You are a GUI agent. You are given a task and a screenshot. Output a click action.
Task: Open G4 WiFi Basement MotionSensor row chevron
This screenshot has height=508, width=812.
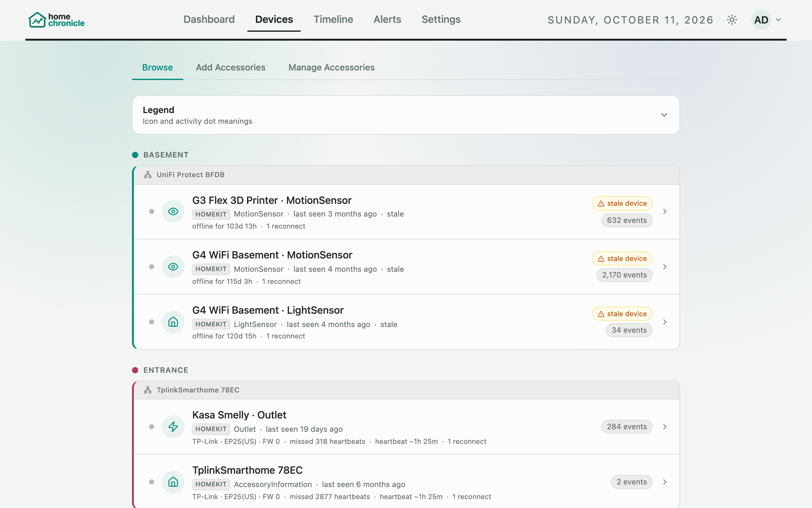pos(665,267)
